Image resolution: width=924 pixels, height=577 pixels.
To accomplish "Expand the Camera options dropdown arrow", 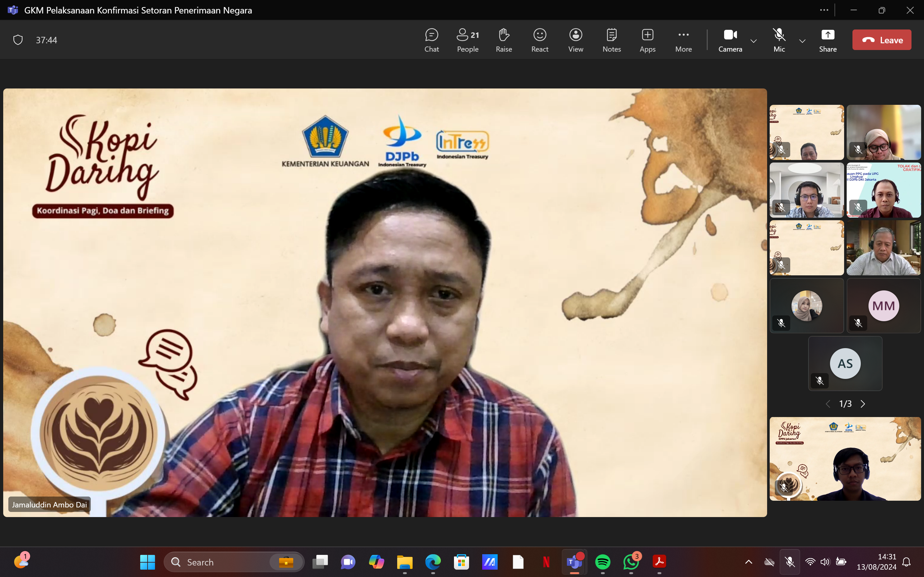I will [x=753, y=41].
